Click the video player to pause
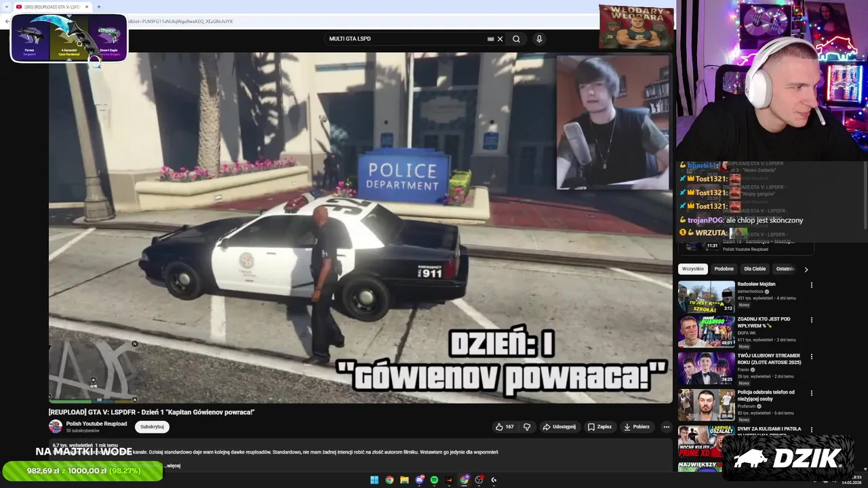Image resolution: width=868 pixels, height=488 pixels. [x=360, y=228]
